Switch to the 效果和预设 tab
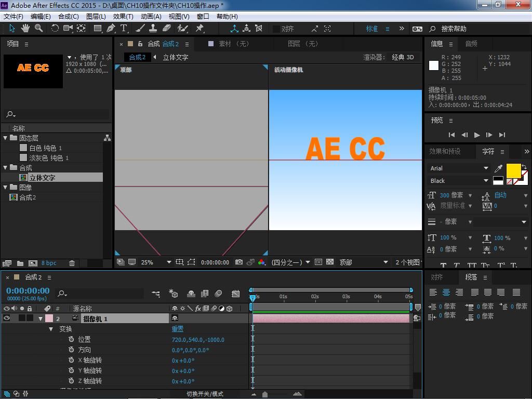The width and height of the screenshot is (532, 399). point(445,151)
